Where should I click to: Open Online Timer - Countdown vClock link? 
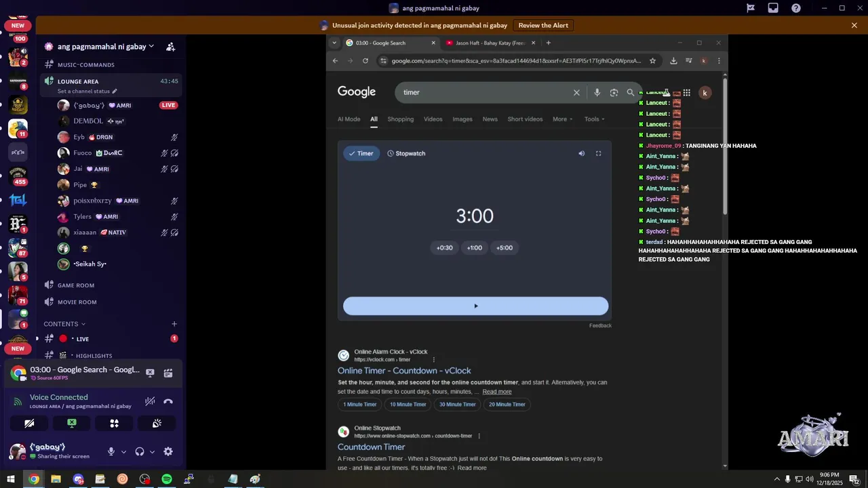[x=404, y=371]
